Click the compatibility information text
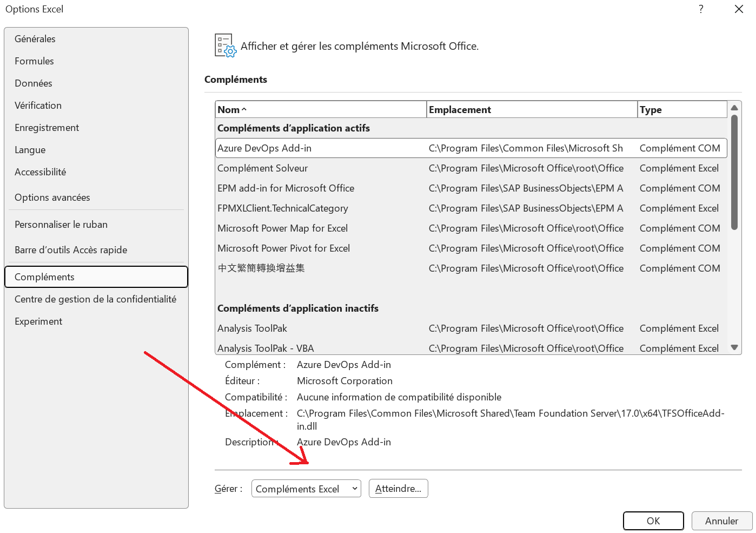The width and height of the screenshot is (756, 533). click(x=399, y=397)
